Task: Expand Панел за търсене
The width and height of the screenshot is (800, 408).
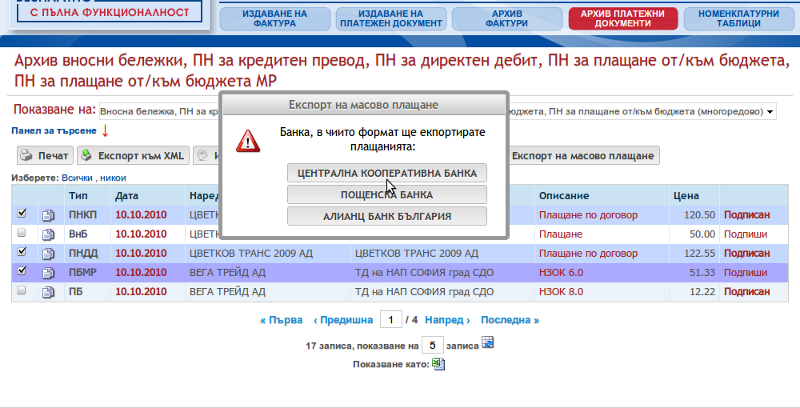Action: tap(54, 131)
